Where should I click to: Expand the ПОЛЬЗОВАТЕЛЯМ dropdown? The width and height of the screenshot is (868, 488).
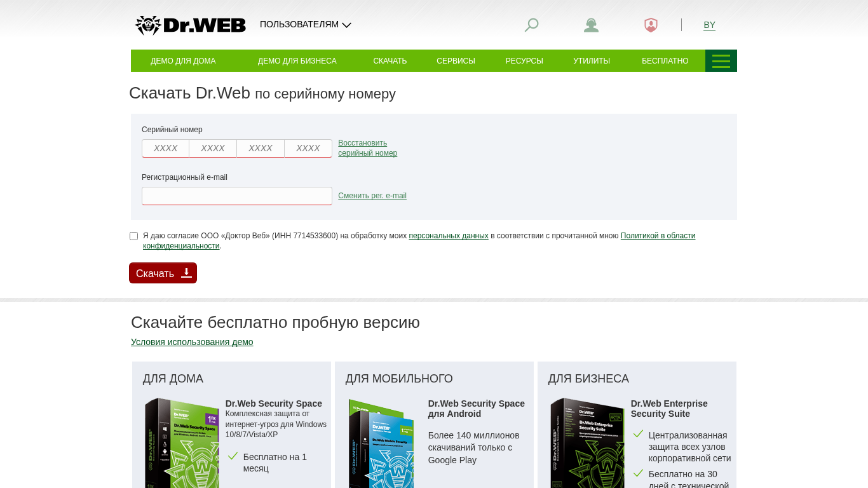[x=306, y=25]
